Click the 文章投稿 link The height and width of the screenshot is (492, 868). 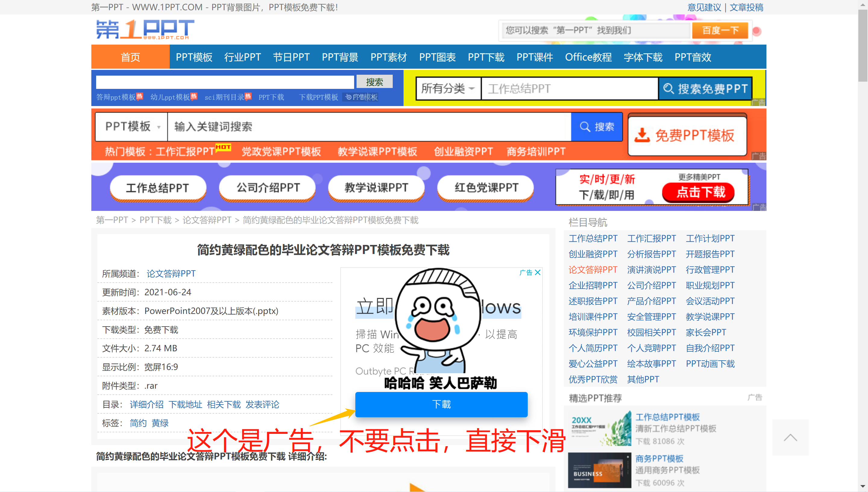click(747, 7)
